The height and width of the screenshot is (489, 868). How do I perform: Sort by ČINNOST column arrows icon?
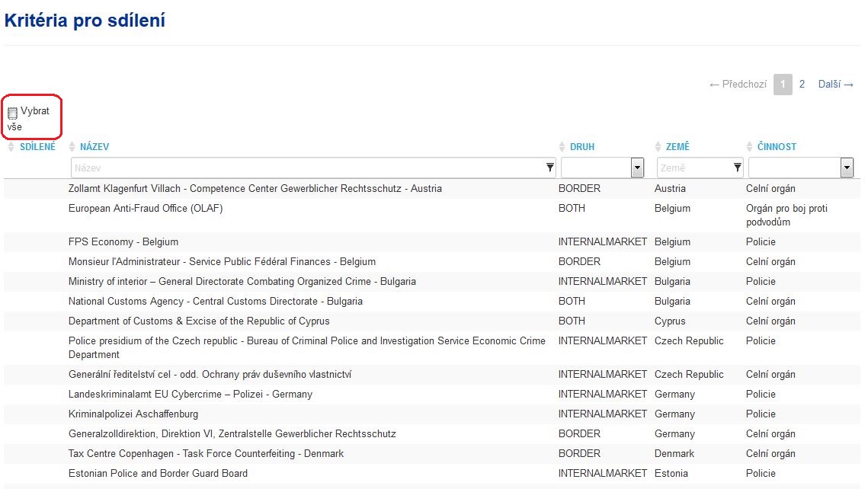(x=750, y=146)
